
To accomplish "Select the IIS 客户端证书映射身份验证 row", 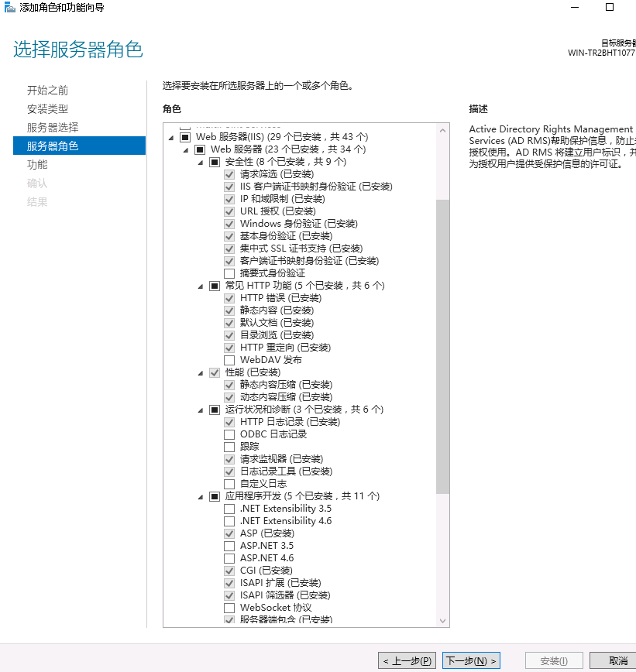I will point(316,187).
